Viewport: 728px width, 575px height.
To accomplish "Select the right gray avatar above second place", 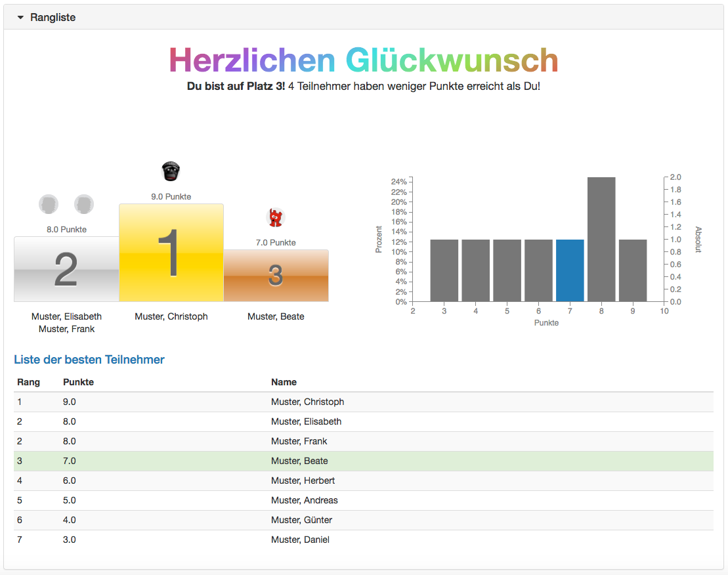I will pos(84,204).
